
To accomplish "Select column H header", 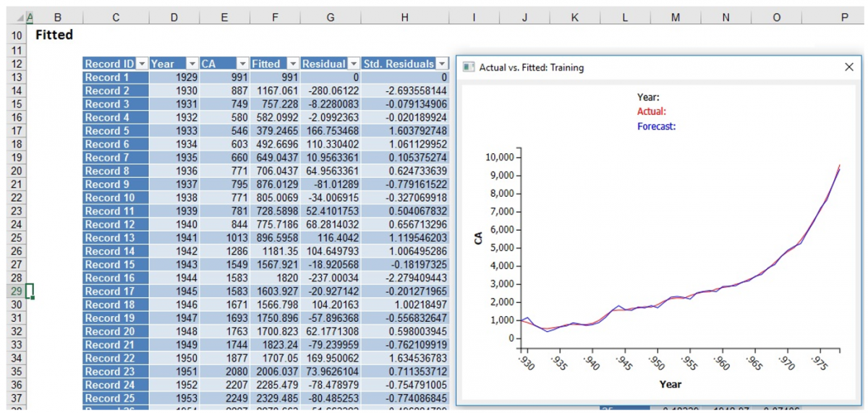I will click(404, 17).
